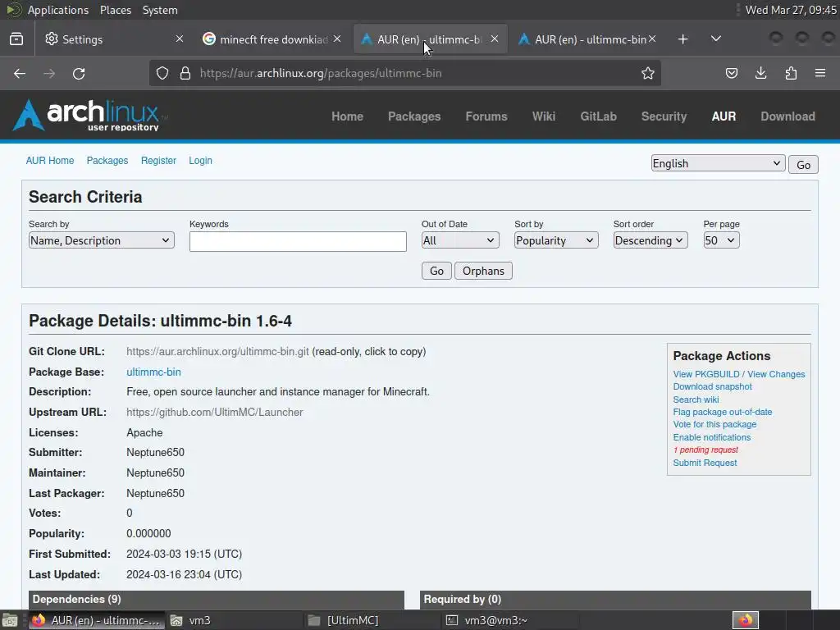Screen dimensions: 840x630
Task: Open the Search by dropdown
Action: [101, 240]
